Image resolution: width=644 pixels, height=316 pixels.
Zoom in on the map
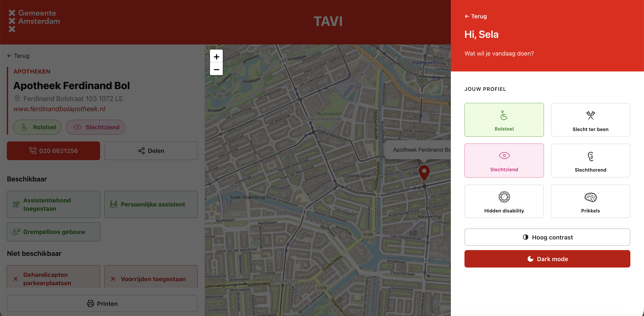coord(216,57)
